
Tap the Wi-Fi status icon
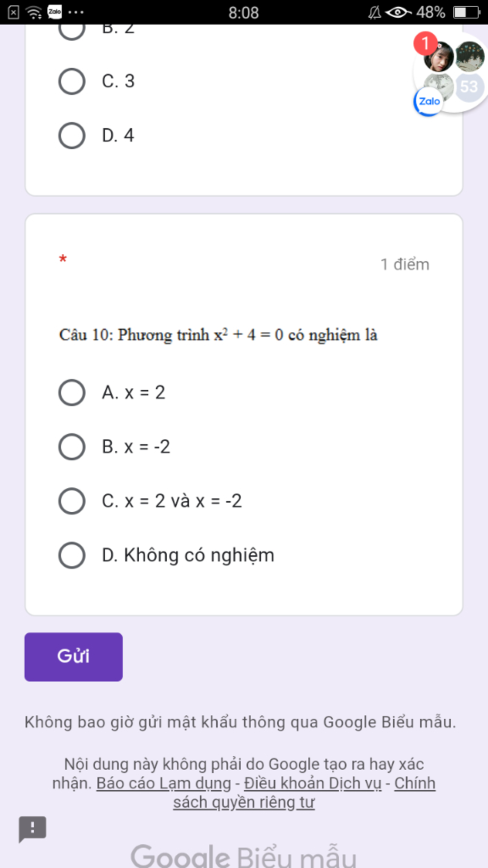point(34,12)
